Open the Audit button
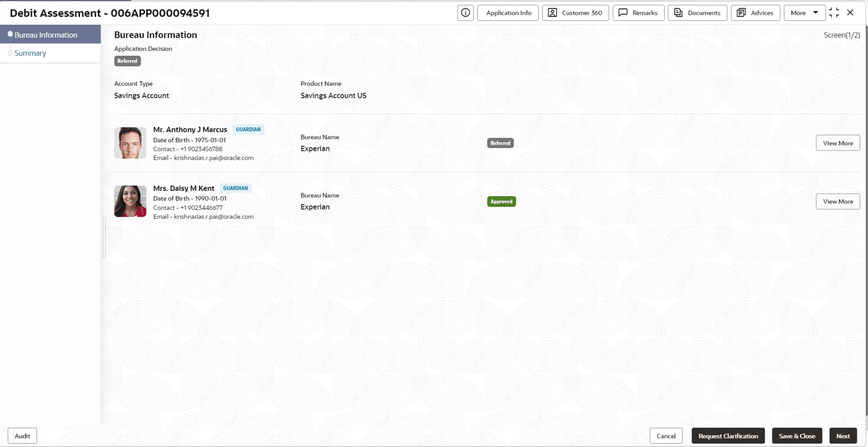Image resolution: width=868 pixels, height=447 pixels. pos(22,435)
